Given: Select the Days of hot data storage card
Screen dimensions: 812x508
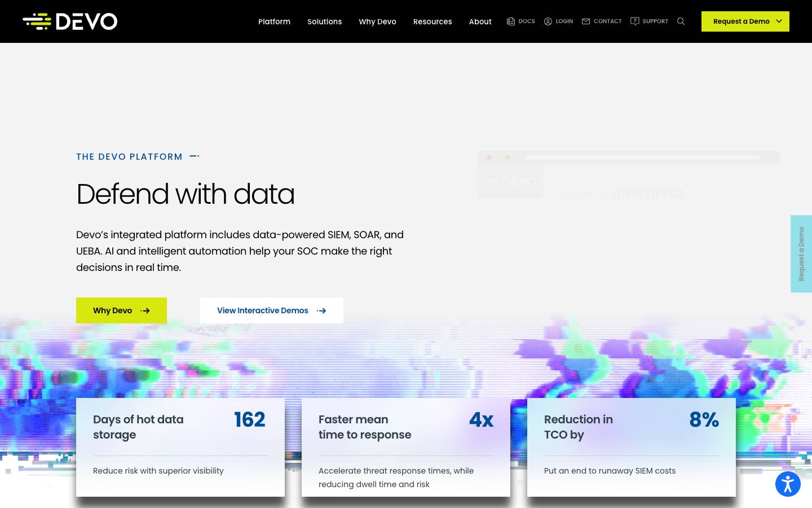Looking at the screenshot, I should click(x=180, y=447).
